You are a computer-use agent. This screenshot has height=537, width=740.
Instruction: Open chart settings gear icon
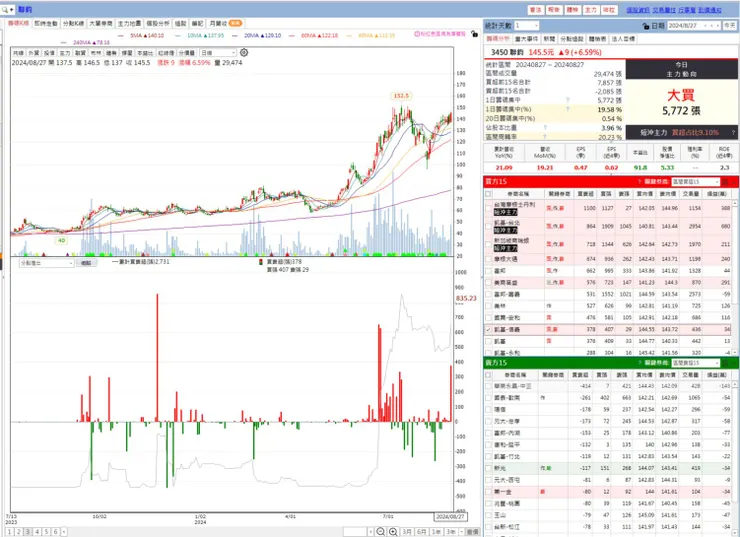click(244, 52)
